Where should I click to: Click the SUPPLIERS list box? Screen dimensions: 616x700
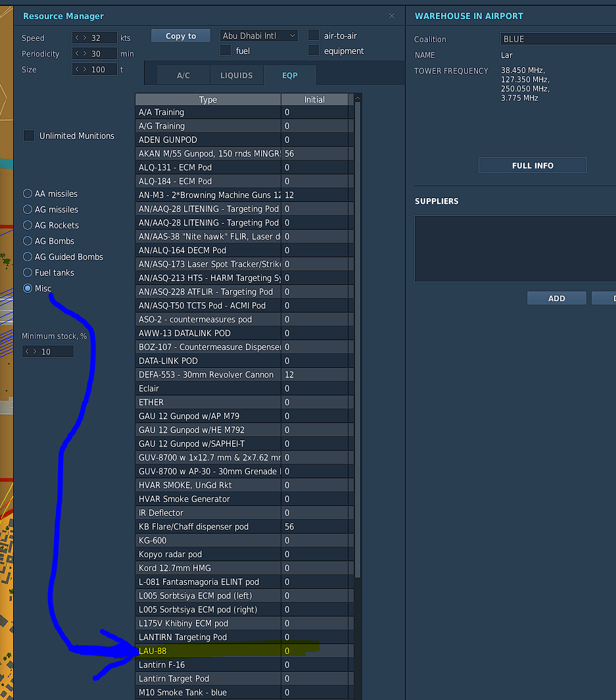tap(515, 249)
